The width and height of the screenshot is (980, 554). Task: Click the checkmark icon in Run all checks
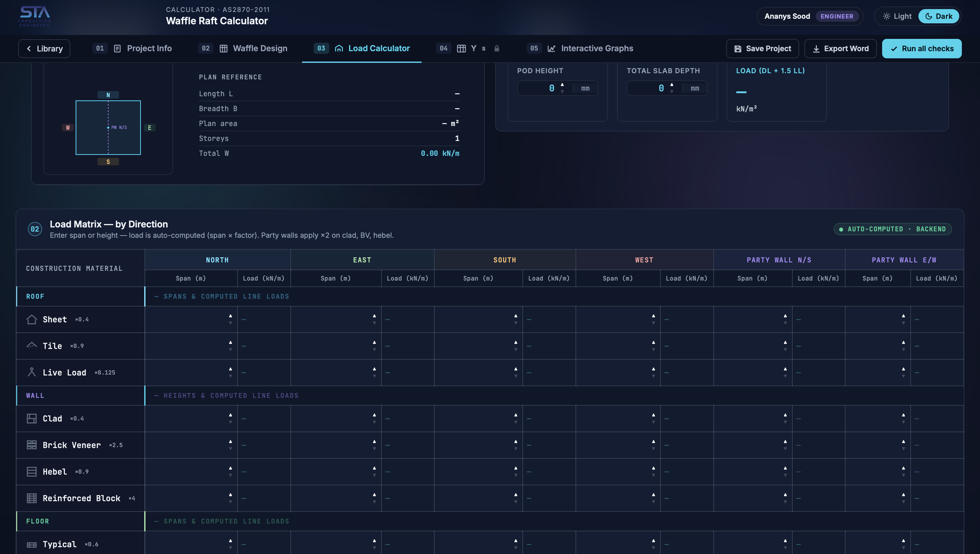click(x=894, y=49)
